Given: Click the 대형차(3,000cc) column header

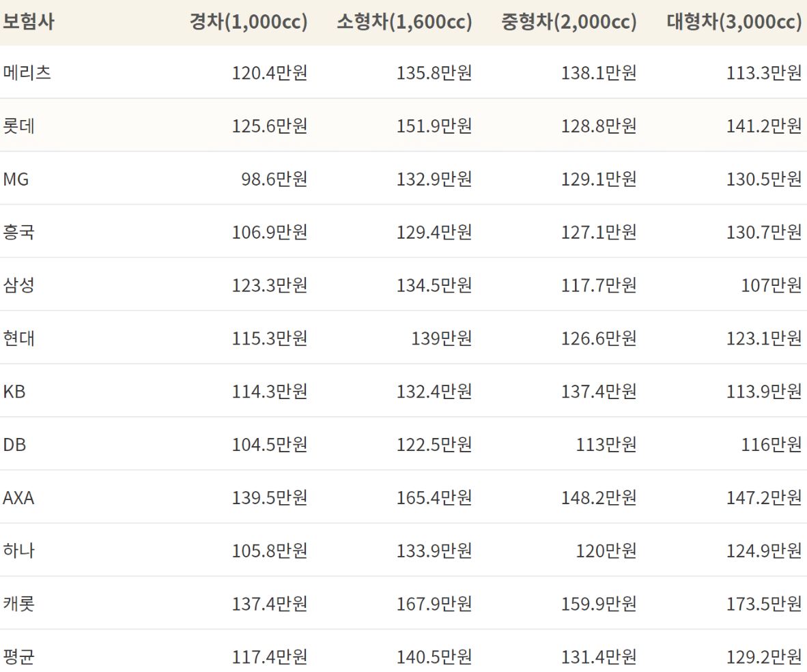Looking at the screenshot, I should tap(735, 22).
